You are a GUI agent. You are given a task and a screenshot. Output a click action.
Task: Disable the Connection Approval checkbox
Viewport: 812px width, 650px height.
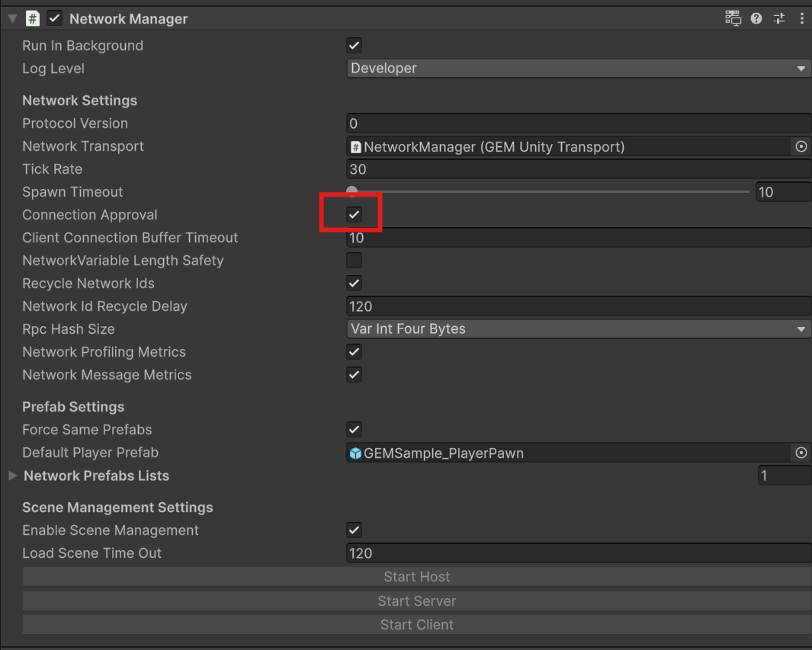coord(355,215)
